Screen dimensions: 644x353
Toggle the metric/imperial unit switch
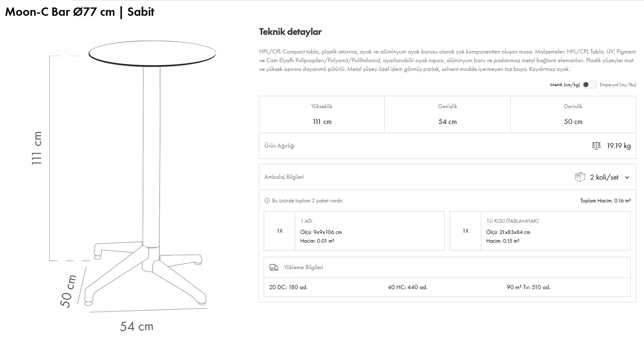click(x=589, y=85)
